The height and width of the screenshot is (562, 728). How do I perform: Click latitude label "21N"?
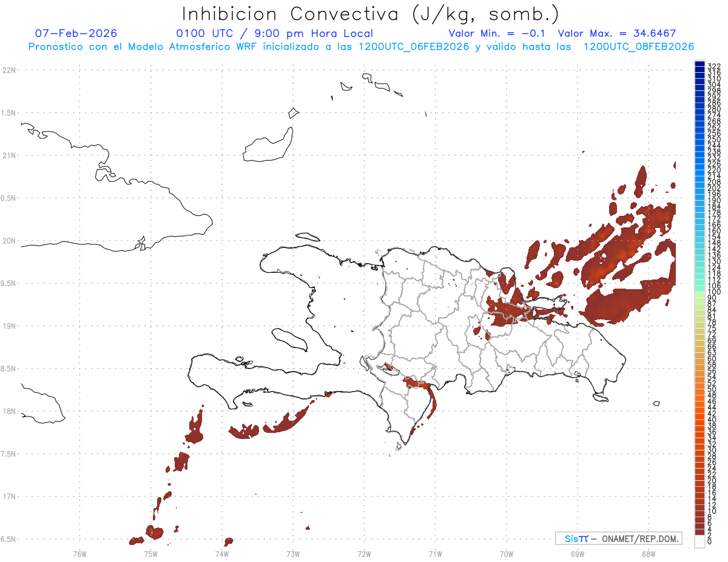(9, 155)
